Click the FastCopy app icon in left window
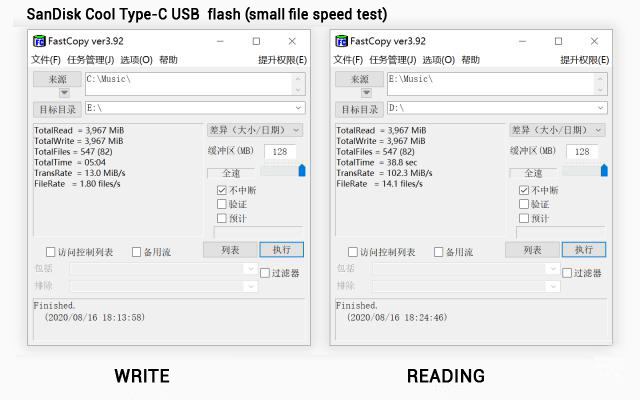 coord(39,41)
